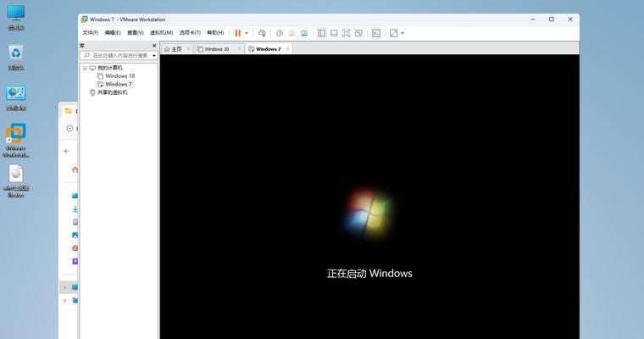The height and width of the screenshot is (339, 644).
Task: Click the back arrow in Explorer window
Action: pyautogui.click(x=67, y=151)
